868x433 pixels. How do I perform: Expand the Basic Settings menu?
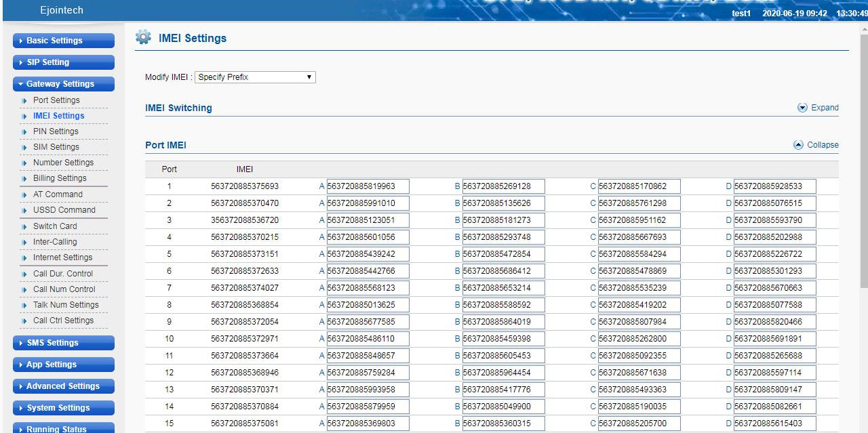[63, 41]
